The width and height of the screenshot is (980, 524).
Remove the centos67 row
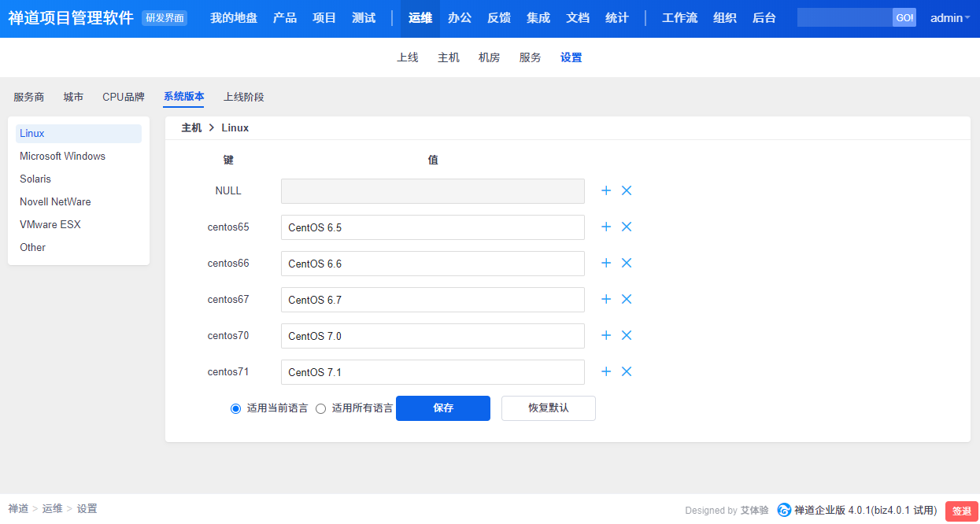coord(627,299)
